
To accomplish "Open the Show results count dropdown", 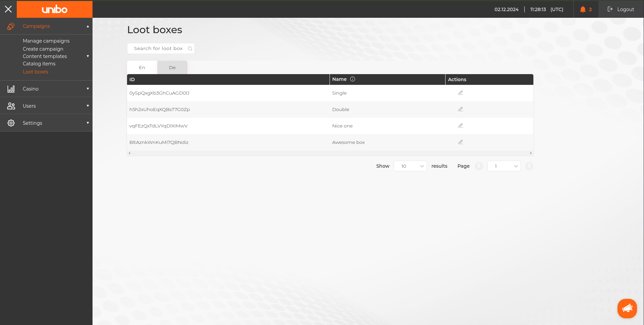I will (410, 166).
